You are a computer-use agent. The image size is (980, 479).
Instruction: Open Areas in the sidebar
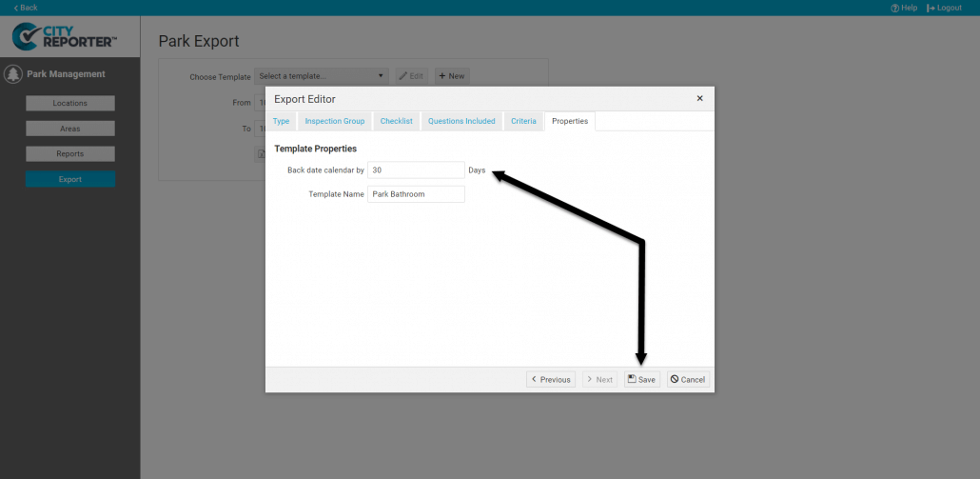click(70, 129)
